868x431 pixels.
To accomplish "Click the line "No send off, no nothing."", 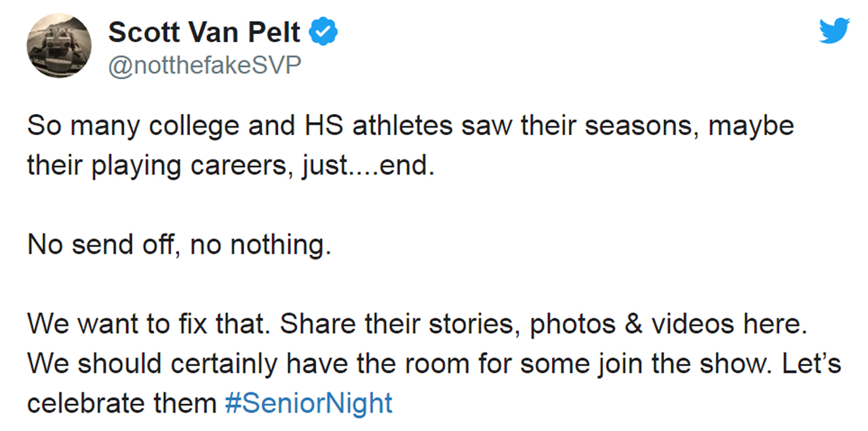I will 180,244.
